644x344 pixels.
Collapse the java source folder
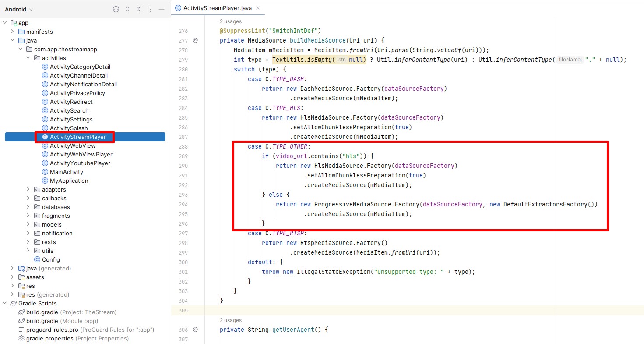[x=13, y=40]
